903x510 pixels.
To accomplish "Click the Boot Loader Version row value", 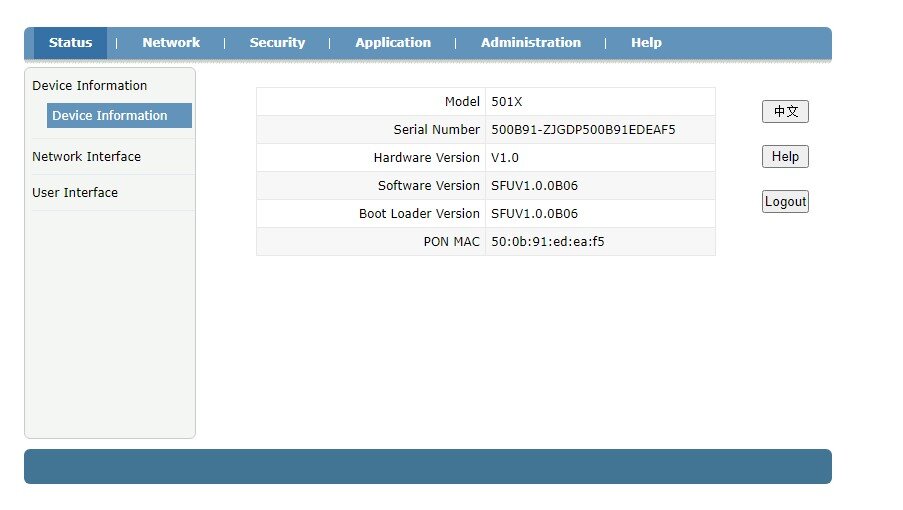I will click(534, 214).
